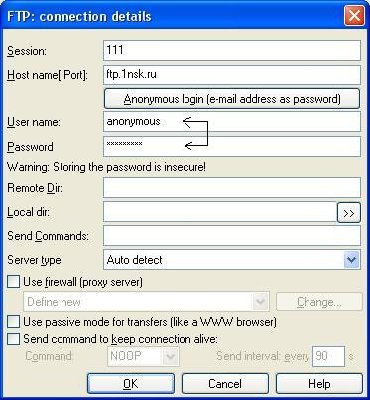
Task: Focus the Remote Dir input field
Action: coord(232,187)
